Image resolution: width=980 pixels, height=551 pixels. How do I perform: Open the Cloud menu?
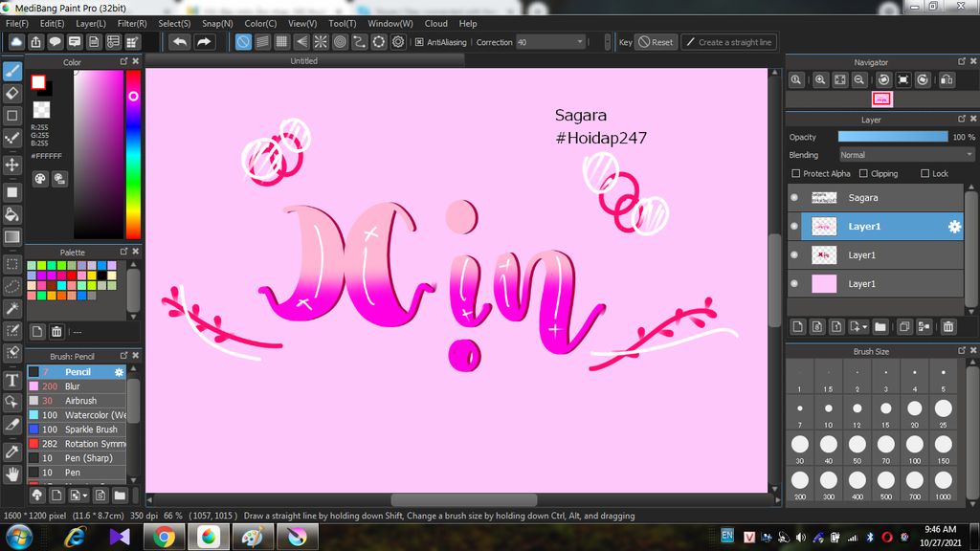[x=435, y=23]
